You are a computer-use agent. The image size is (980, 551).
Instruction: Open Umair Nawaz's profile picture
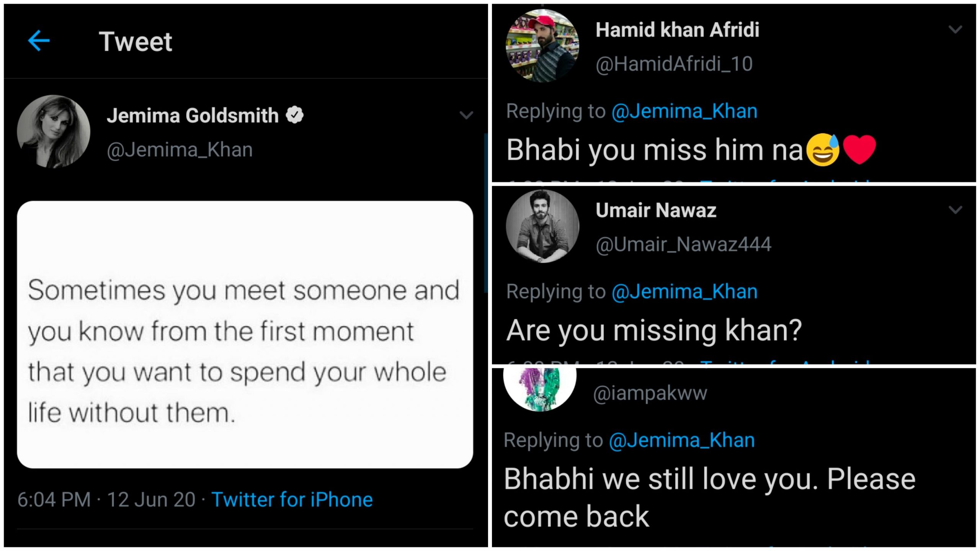[x=544, y=226]
